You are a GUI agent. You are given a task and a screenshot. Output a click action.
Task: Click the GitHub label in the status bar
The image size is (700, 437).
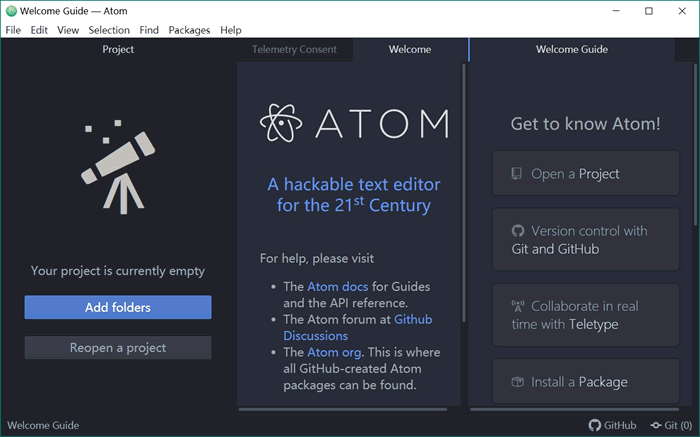620,425
